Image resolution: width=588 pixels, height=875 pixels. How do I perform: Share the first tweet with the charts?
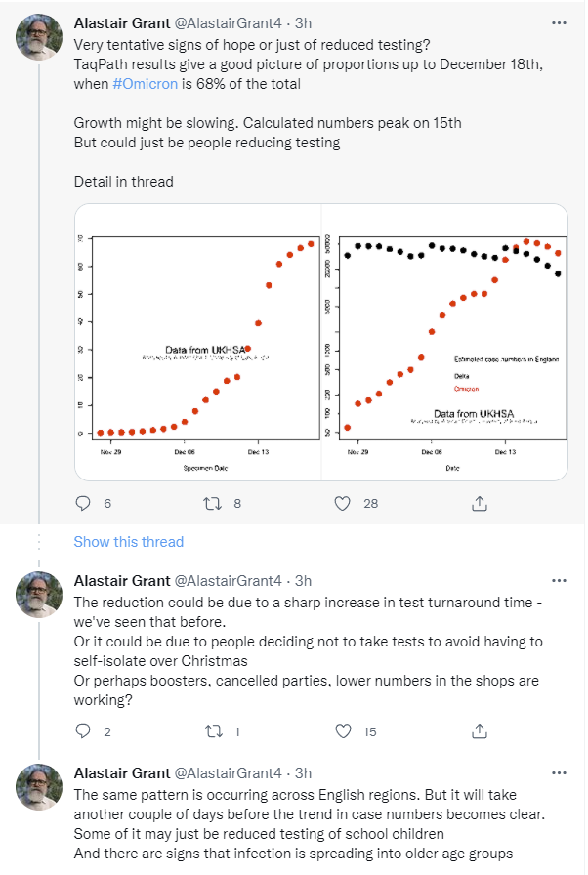coord(480,504)
